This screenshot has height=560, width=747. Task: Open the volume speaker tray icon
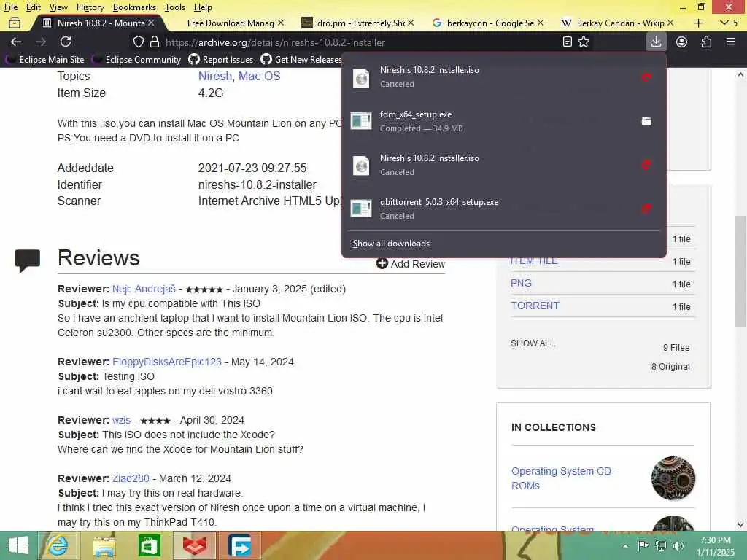point(678,545)
